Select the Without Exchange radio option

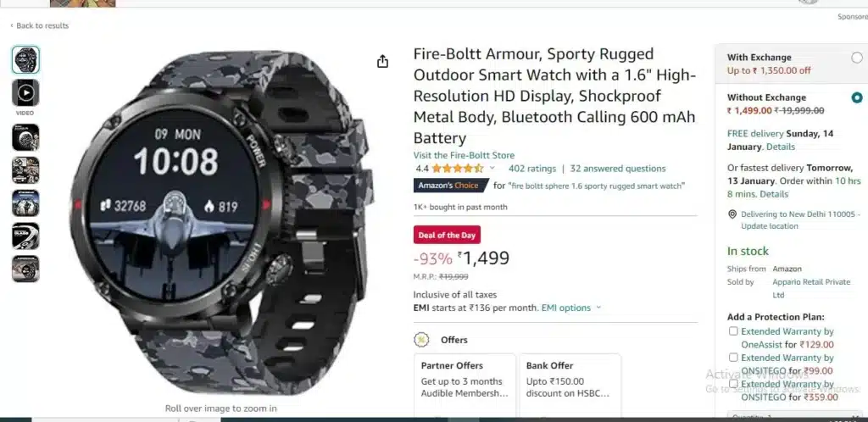tap(857, 98)
